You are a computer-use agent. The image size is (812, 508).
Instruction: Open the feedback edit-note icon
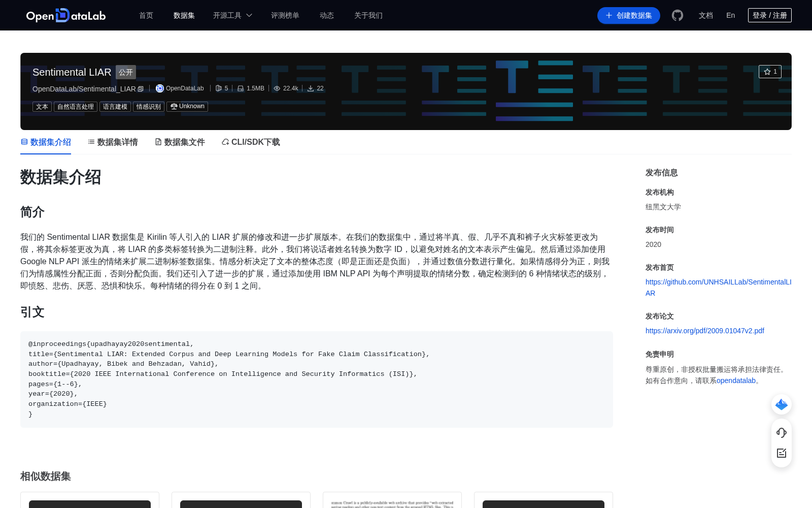pyautogui.click(x=782, y=453)
